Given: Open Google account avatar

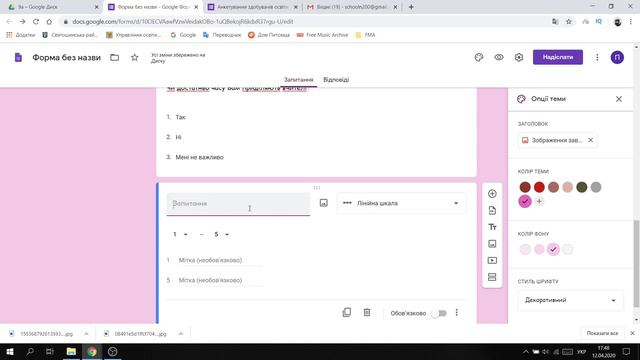Looking at the screenshot, I should pos(617,58).
